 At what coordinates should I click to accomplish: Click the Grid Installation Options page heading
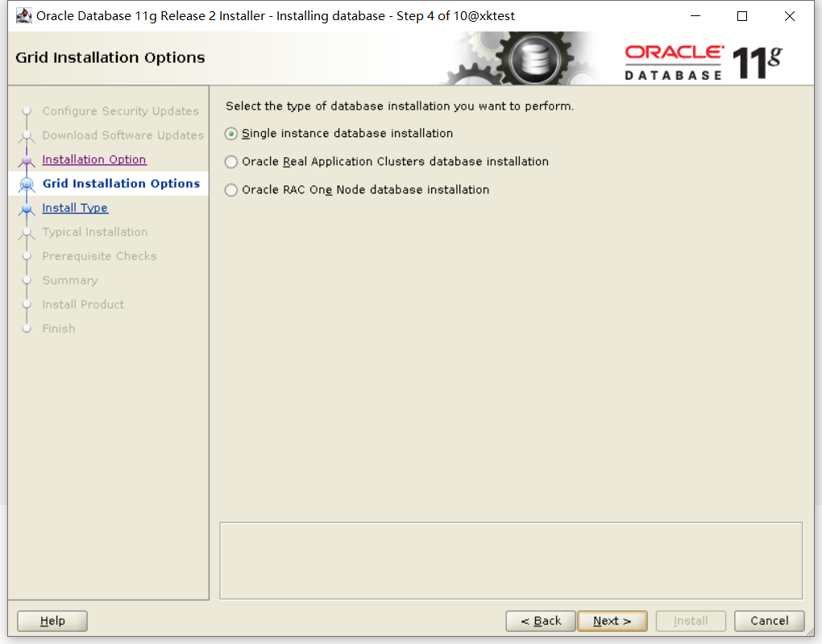click(110, 58)
